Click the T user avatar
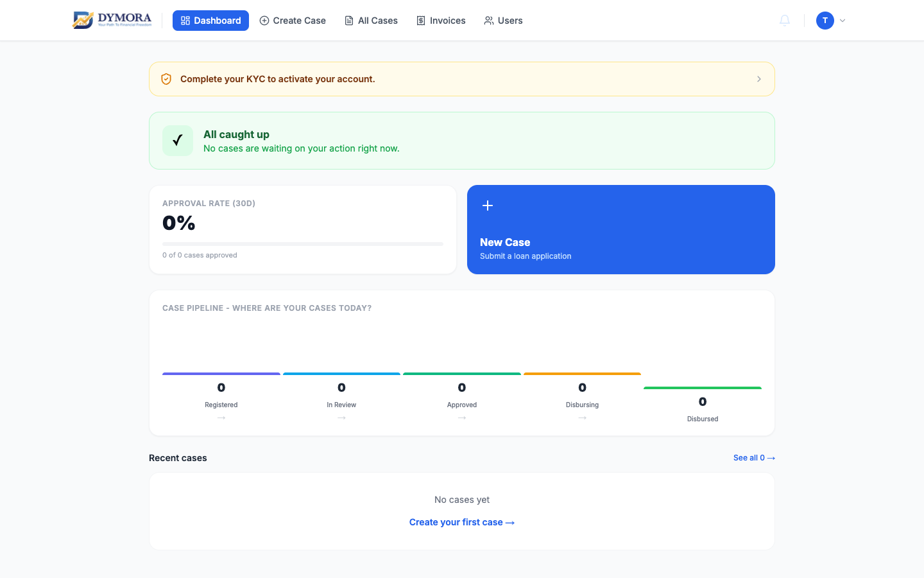The height and width of the screenshot is (578, 924). tap(825, 21)
